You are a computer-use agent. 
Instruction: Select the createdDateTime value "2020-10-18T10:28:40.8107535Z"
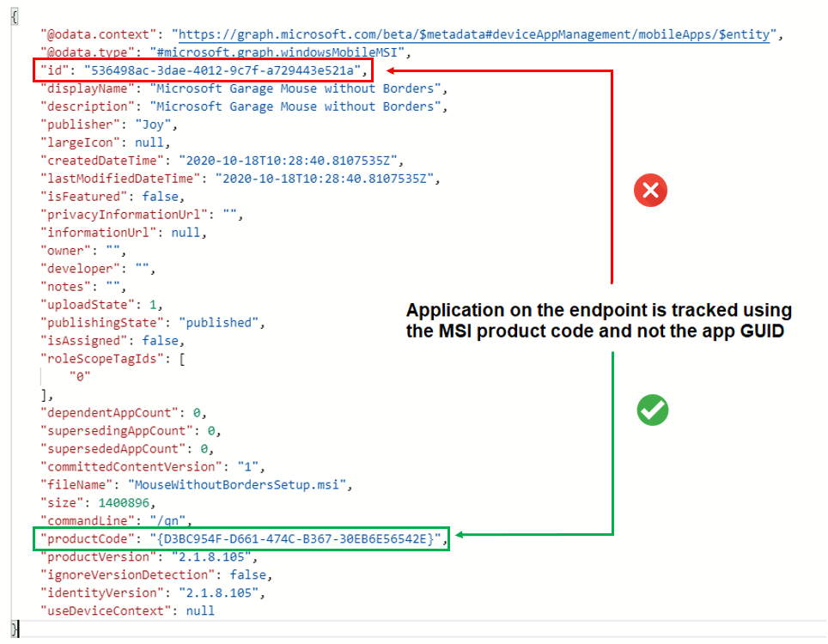coord(288,161)
